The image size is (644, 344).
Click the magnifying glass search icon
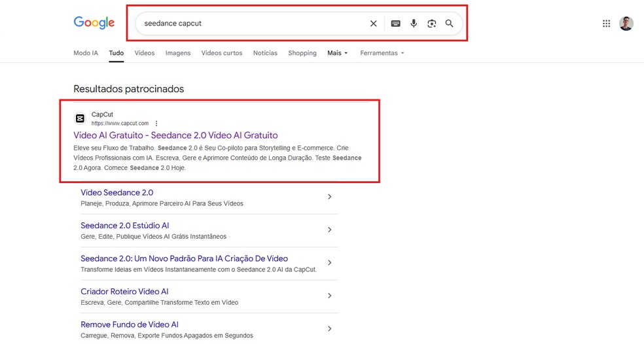coord(450,24)
